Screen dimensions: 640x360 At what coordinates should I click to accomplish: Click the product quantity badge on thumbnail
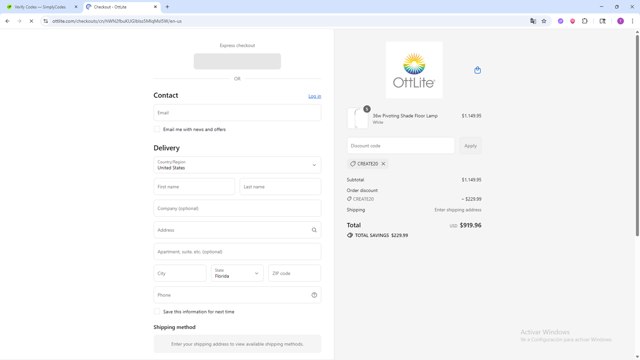367,109
